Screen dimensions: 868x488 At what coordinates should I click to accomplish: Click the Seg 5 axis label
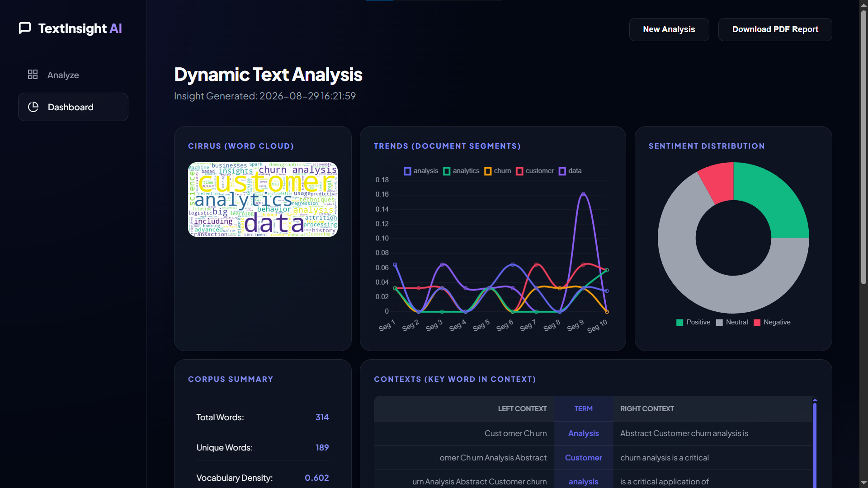481,325
